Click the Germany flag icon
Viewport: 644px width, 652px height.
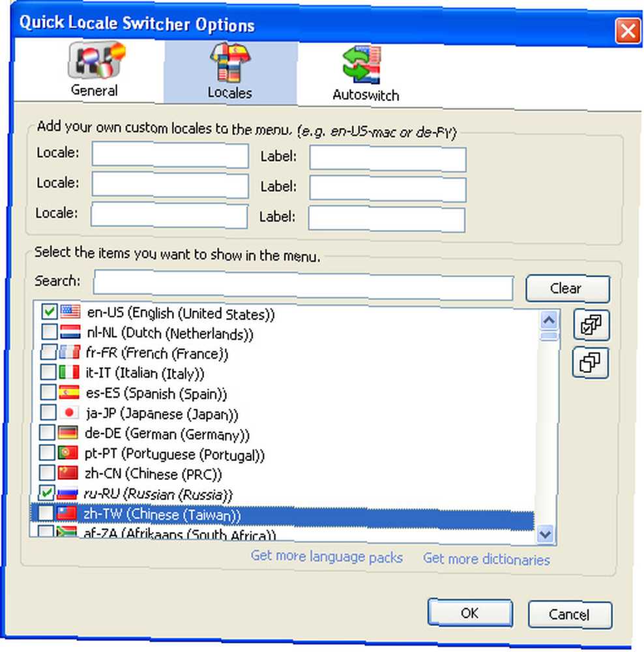click(x=68, y=432)
